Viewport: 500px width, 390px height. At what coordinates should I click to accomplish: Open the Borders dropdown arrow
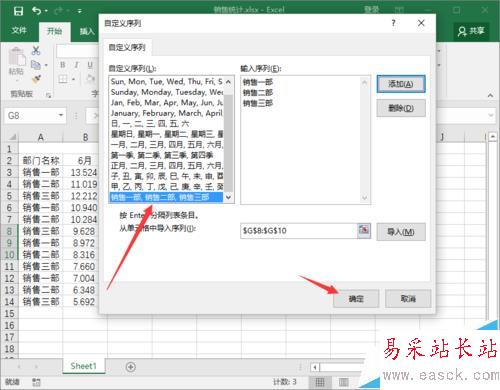[x=74, y=79]
